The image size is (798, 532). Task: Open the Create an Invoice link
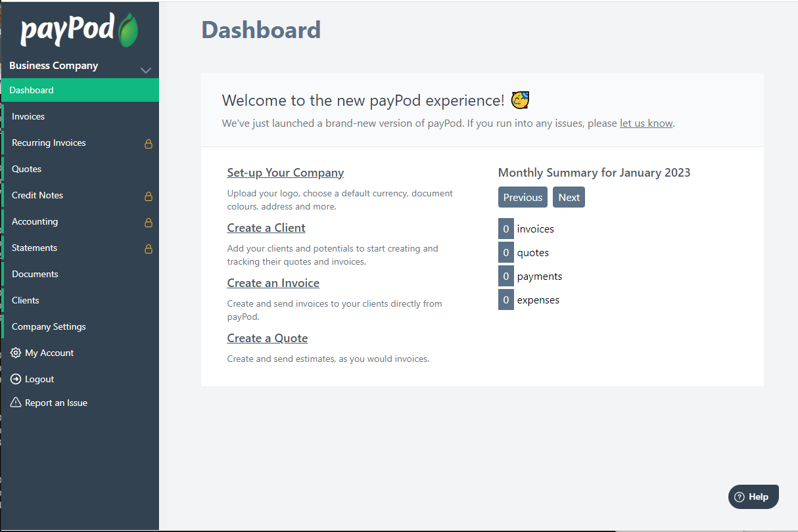click(273, 283)
